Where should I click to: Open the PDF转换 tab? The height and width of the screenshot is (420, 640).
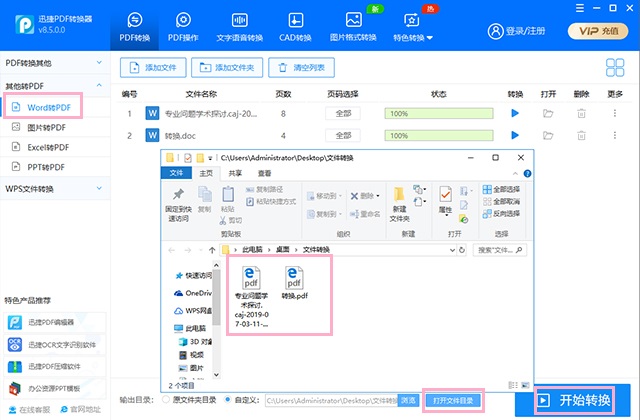point(134,27)
